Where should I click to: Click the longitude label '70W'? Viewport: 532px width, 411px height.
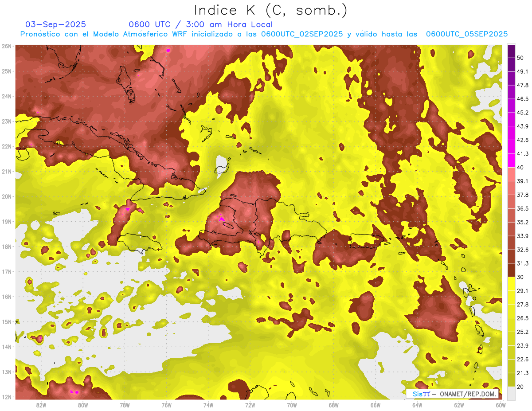292,405
